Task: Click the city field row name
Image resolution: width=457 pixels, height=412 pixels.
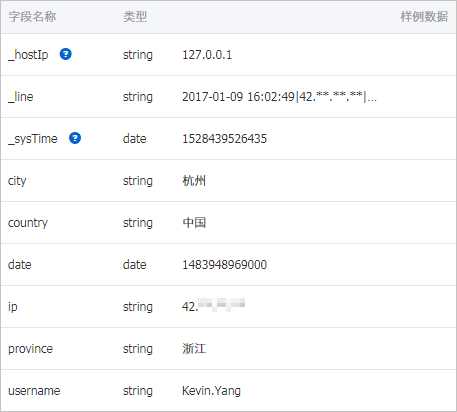Action: 17,181
